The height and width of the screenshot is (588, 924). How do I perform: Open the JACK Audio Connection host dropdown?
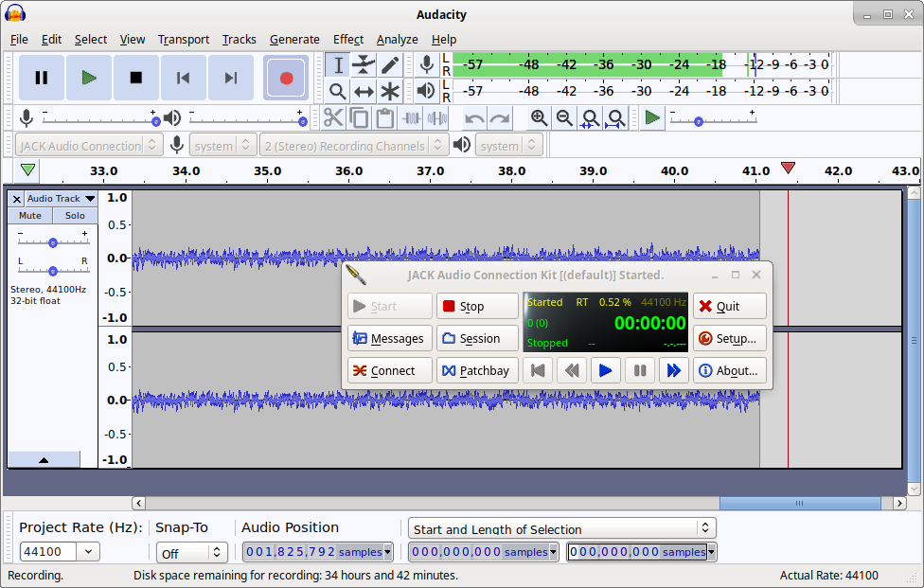(88, 145)
